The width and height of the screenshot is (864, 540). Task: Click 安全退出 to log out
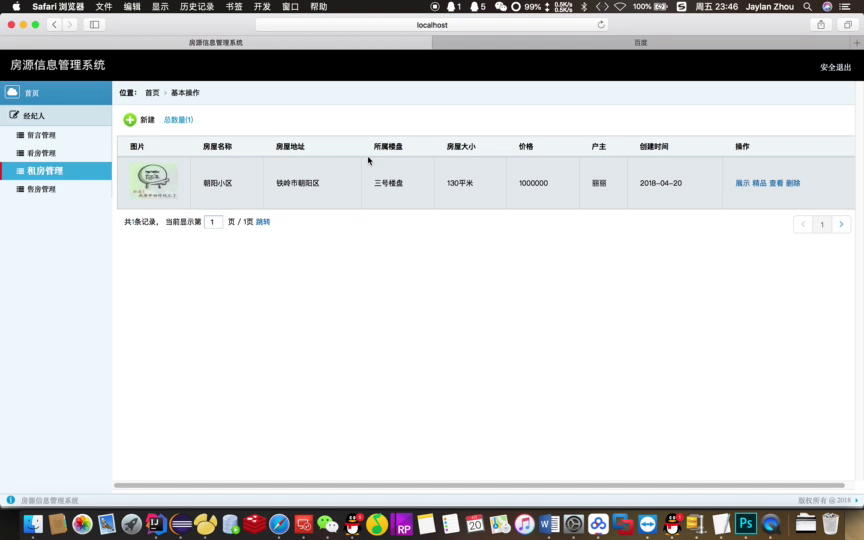click(x=835, y=67)
